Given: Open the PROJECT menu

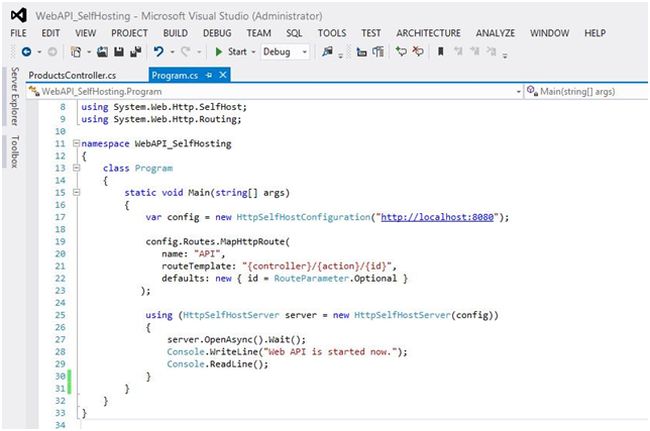Looking at the screenshot, I should [129, 33].
